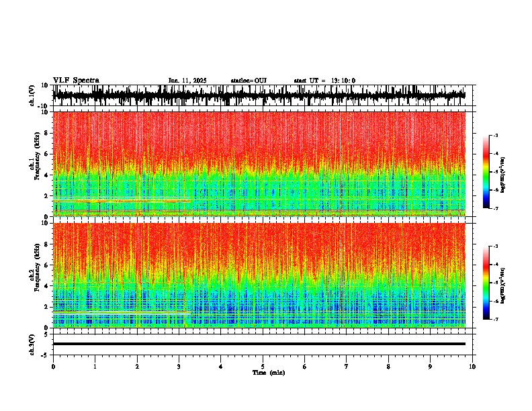Click time axis tick label '0'
The width and height of the screenshot is (532, 411).
pyautogui.click(x=53, y=367)
